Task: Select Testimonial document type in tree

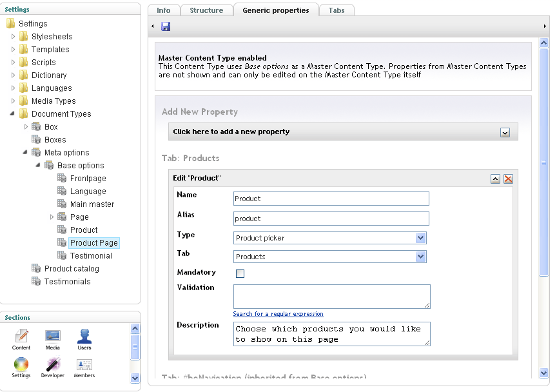Action: [91, 255]
